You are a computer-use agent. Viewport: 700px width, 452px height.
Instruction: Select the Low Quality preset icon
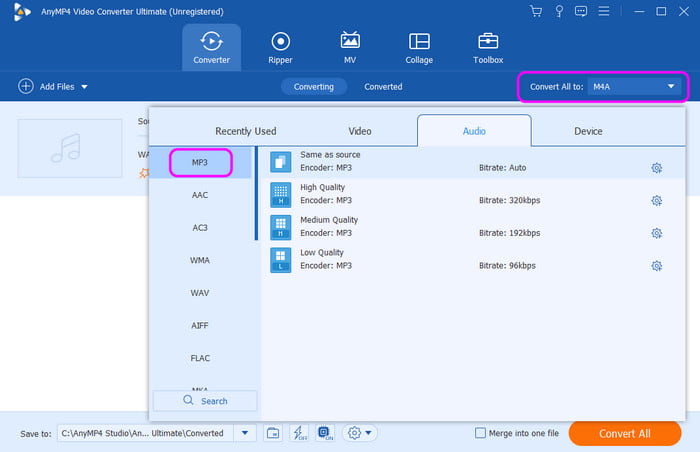280,259
